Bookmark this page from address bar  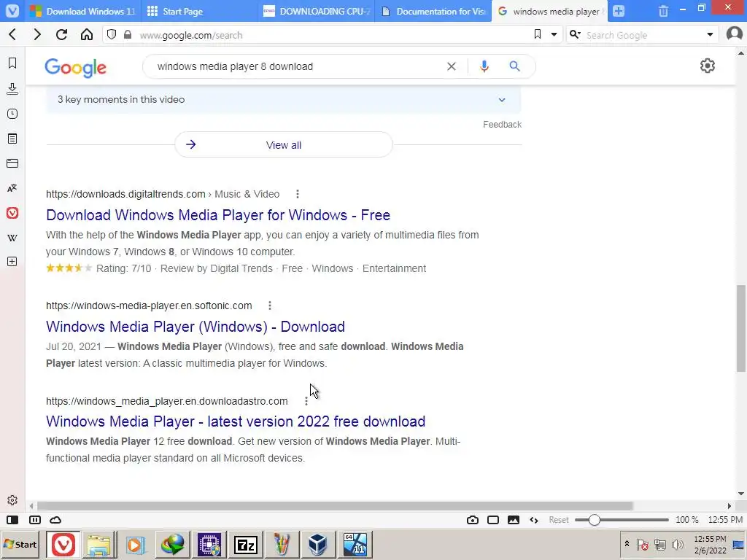(x=538, y=34)
